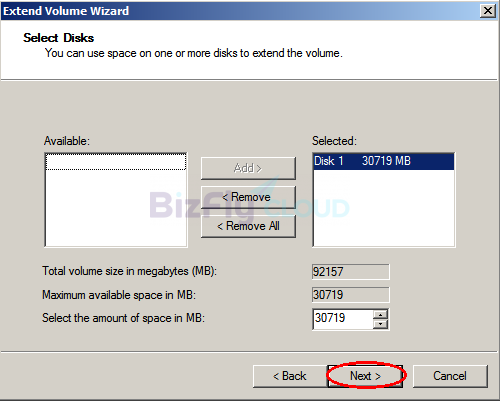
Task: Click the "Select the amount of space in MB" label
Action: [123, 318]
